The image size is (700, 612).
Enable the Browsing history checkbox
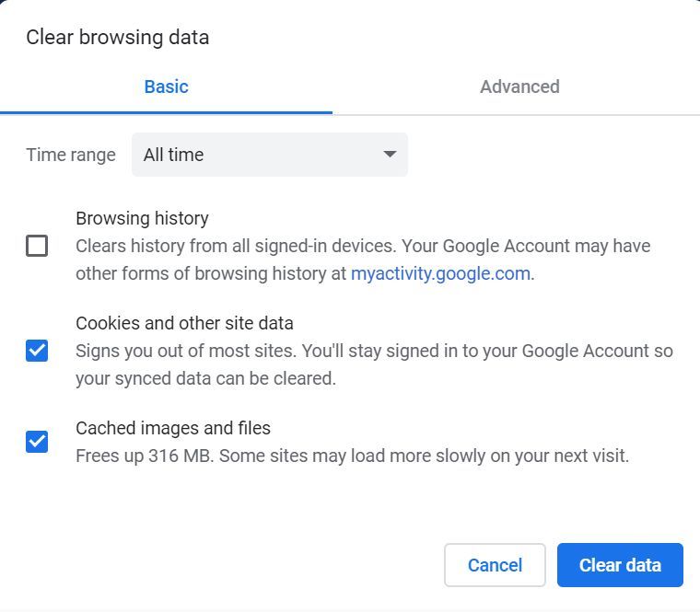tap(37, 246)
